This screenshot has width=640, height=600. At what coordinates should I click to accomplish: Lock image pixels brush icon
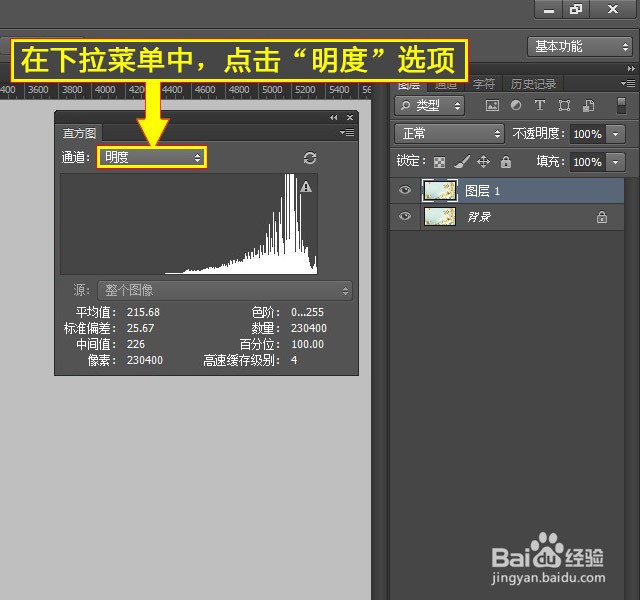pyautogui.click(x=462, y=162)
